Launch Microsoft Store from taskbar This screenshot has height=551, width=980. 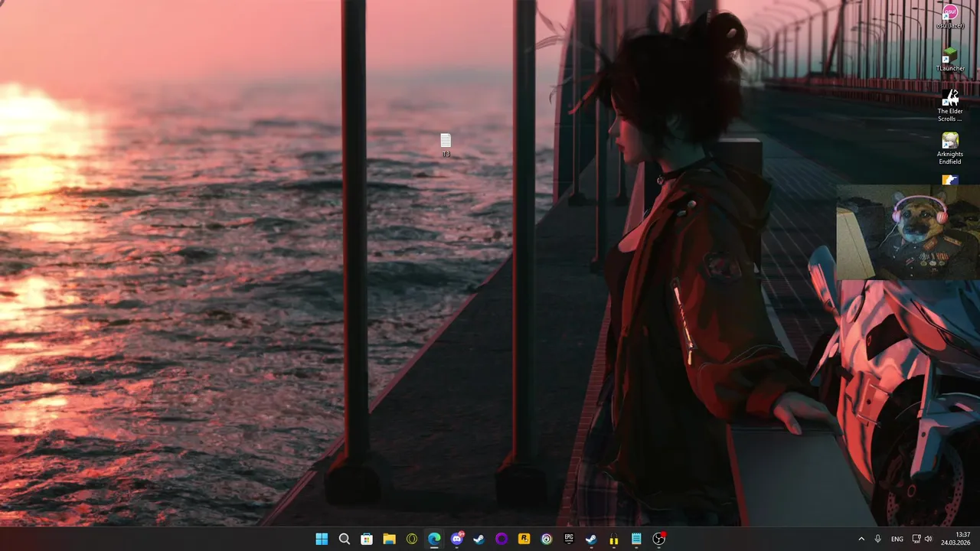pyautogui.click(x=367, y=539)
